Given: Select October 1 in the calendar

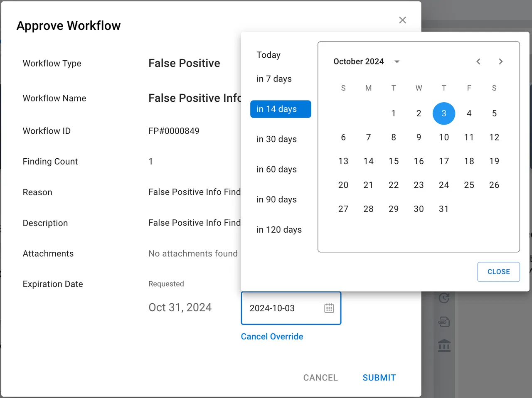Looking at the screenshot, I should pos(394,113).
